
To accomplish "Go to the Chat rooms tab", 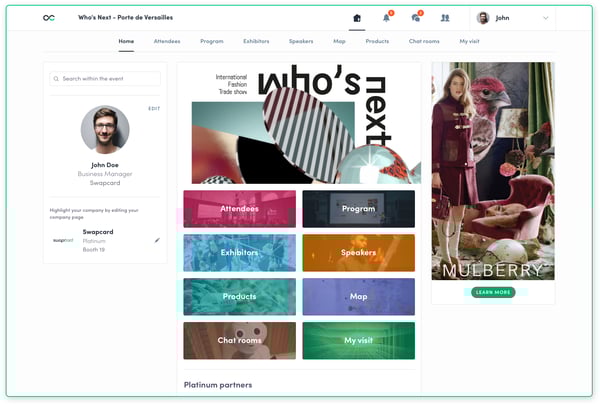I will pyautogui.click(x=424, y=41).
